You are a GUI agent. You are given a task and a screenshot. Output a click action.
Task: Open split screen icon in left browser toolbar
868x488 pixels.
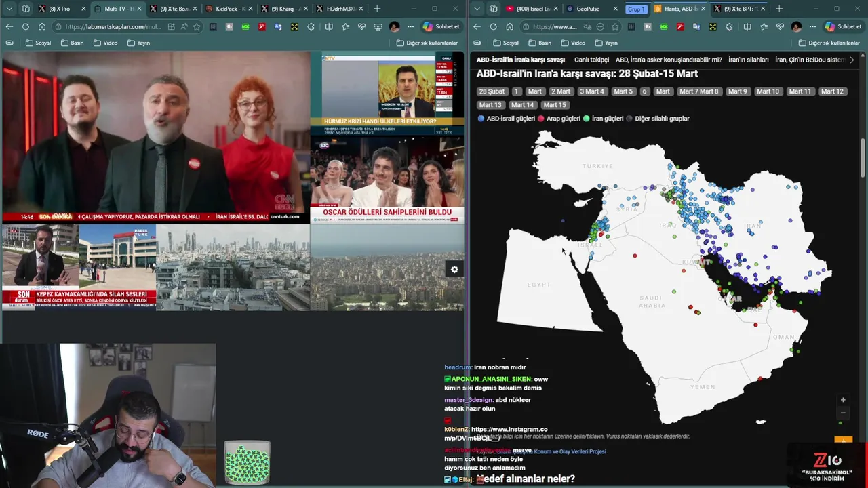tap(329, 26)
